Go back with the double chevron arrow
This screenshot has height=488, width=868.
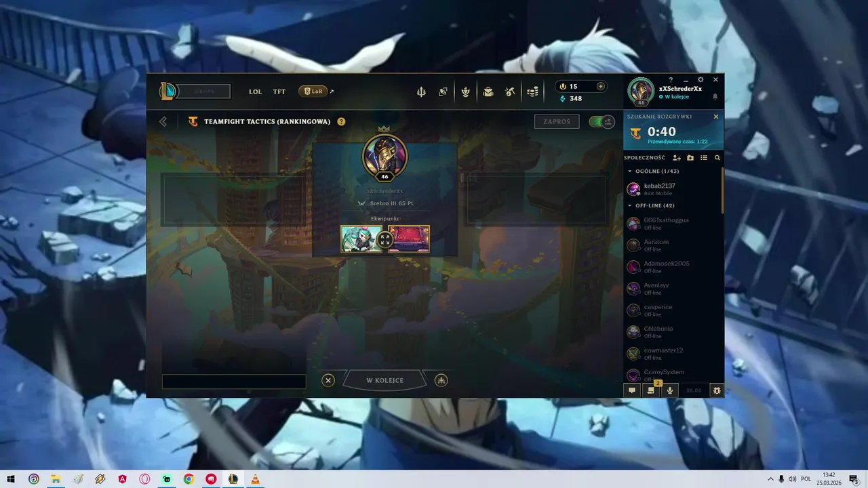(163, 121)
